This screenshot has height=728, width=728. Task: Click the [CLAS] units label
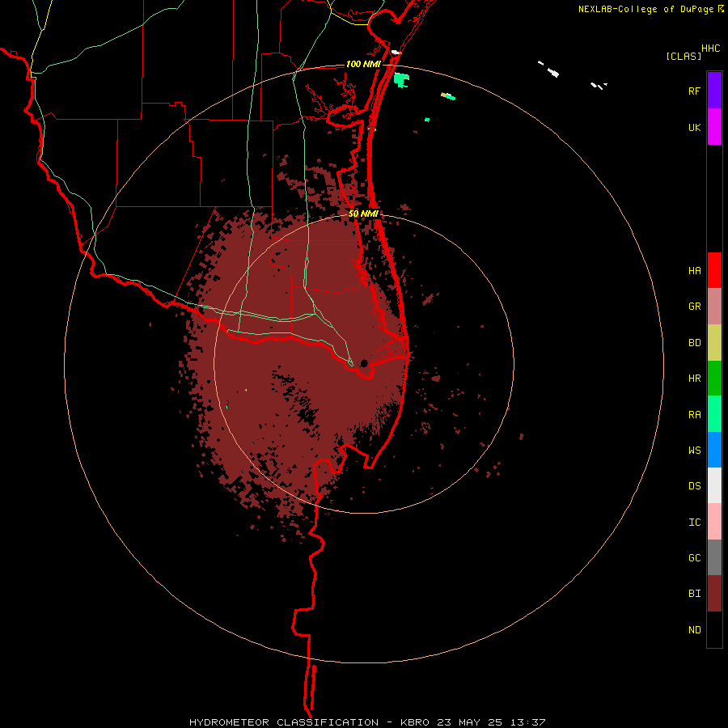pyautogui.click(x=684, y=57)
